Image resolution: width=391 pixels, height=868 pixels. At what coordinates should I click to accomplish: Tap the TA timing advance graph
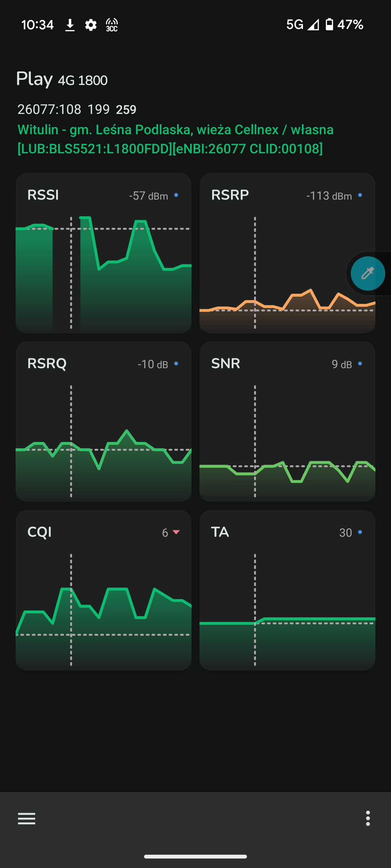click(287, 590)
